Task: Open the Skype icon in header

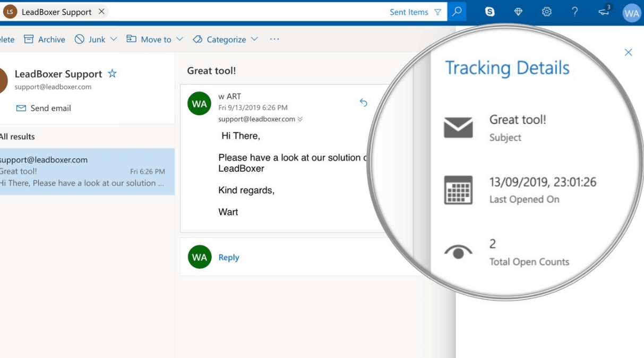Action: coord(490,12)
